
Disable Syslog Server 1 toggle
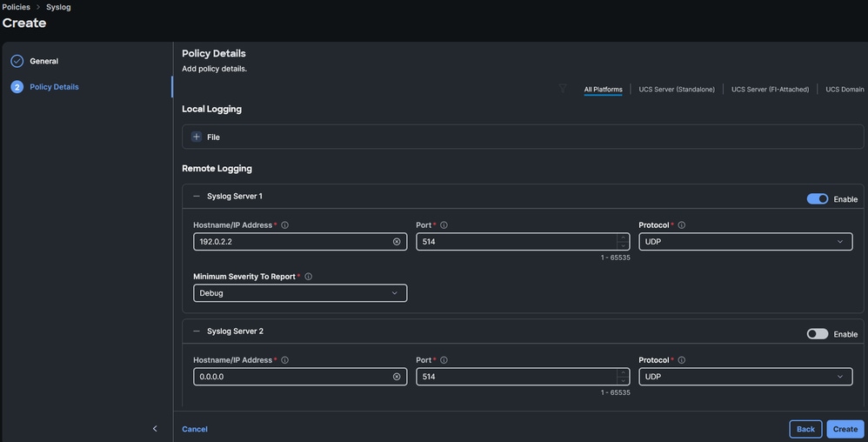click(x=817, y=199)
